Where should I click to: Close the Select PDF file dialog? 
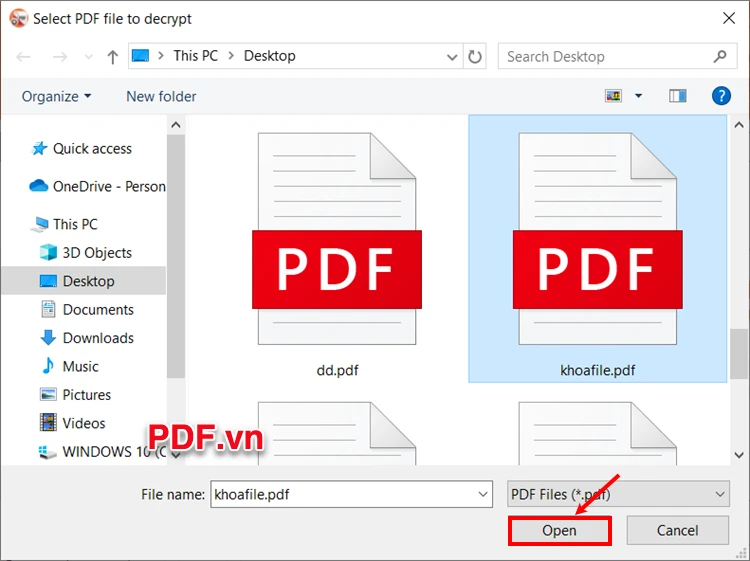tap(729, 18)
